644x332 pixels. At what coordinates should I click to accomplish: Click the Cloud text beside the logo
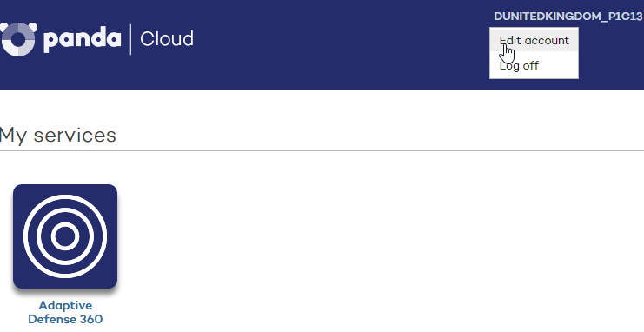pyautogui.click(x=167, y=39)
